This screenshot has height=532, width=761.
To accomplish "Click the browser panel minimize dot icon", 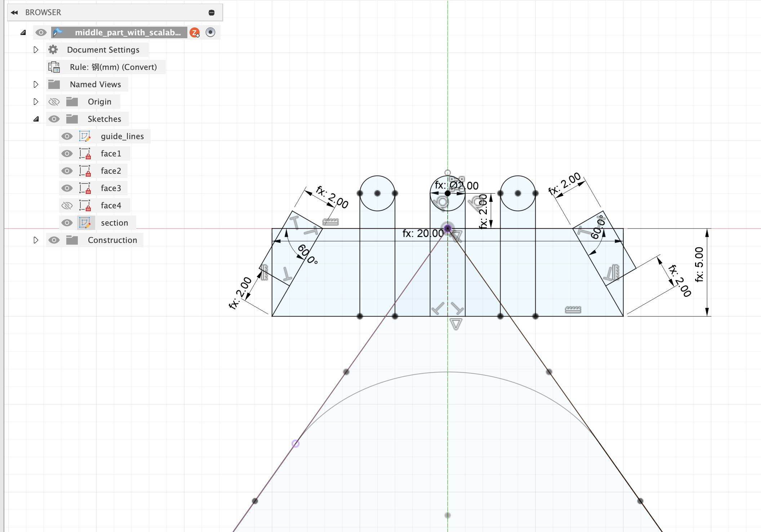I will coord(212,13).
